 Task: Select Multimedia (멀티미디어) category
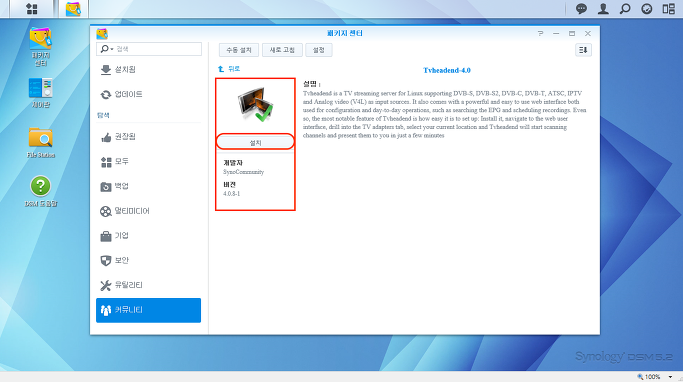pos(149,211)
